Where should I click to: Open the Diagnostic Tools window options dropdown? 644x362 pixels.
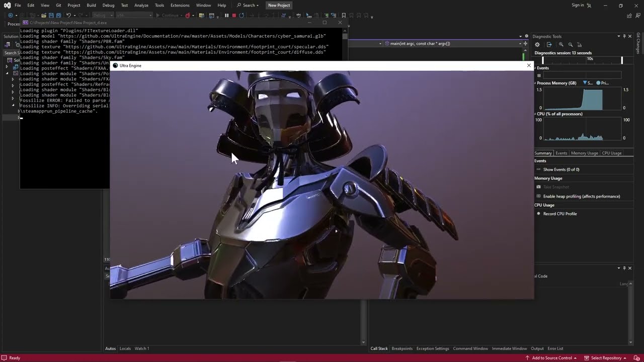click(619, 36)
